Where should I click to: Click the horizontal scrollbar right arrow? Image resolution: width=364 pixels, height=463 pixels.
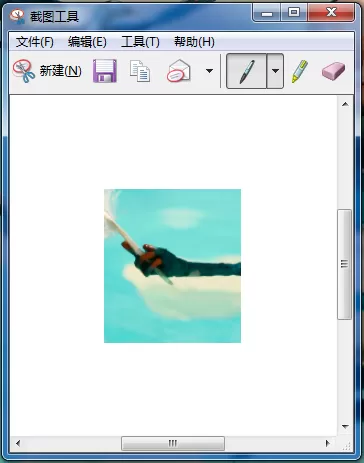point(328,443)
